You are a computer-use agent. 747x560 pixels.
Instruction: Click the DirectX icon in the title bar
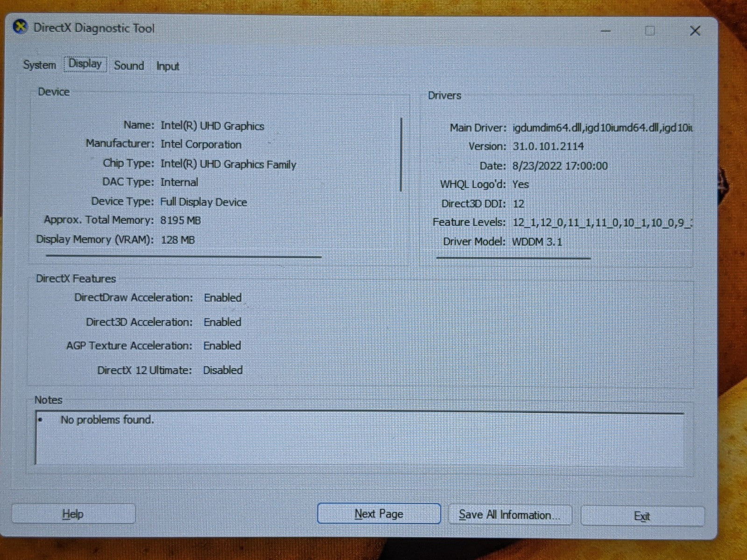20,28
